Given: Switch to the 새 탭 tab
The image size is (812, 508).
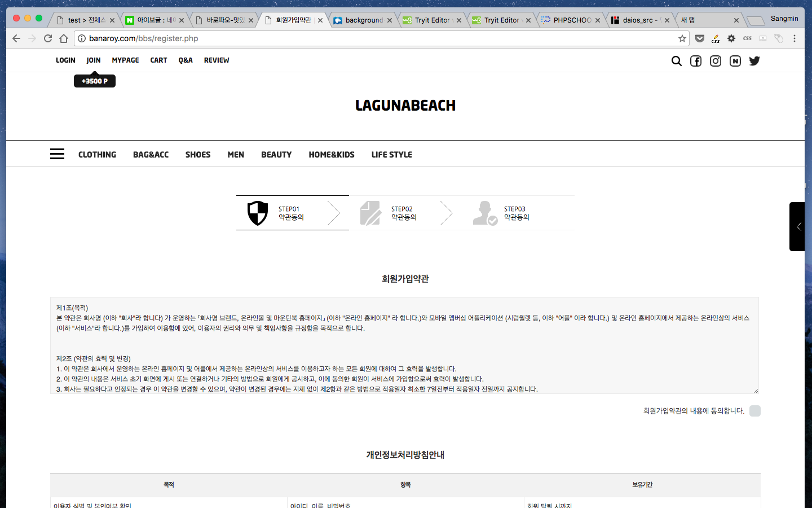Looking at the screenshot, I should (709, 20).
